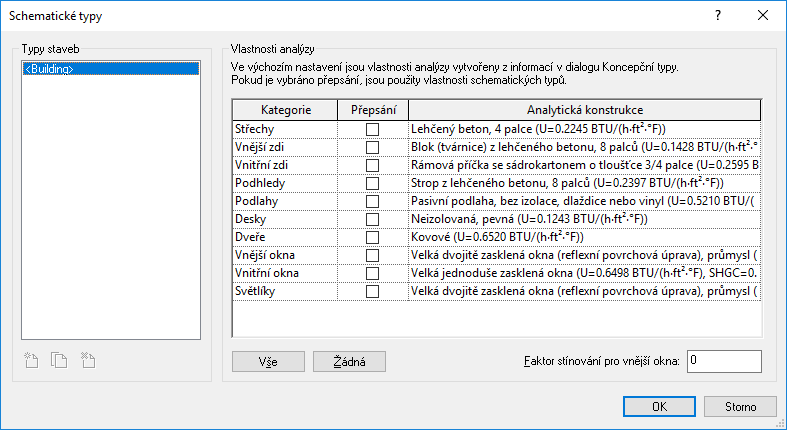Screen dimensions: 787x430
Task: Click the Analytická konstrukce column header
Action: [584, 109]
